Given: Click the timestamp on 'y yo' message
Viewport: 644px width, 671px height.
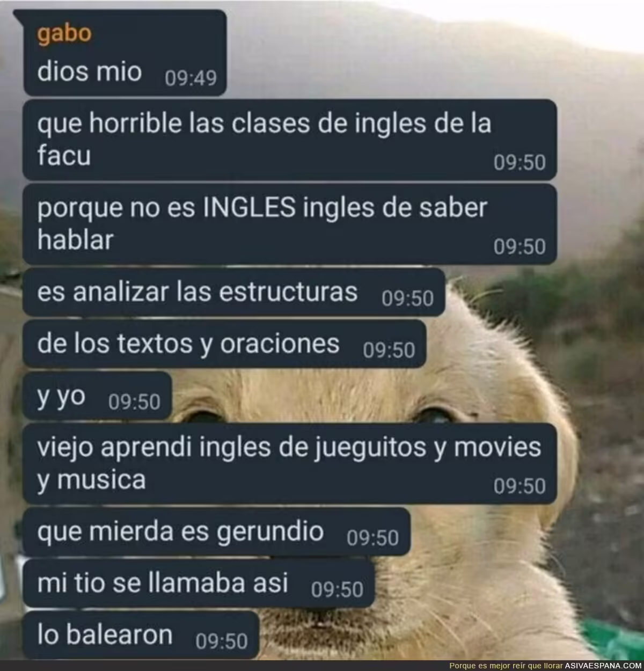Looking at the screenshot, I should [134, 402].
